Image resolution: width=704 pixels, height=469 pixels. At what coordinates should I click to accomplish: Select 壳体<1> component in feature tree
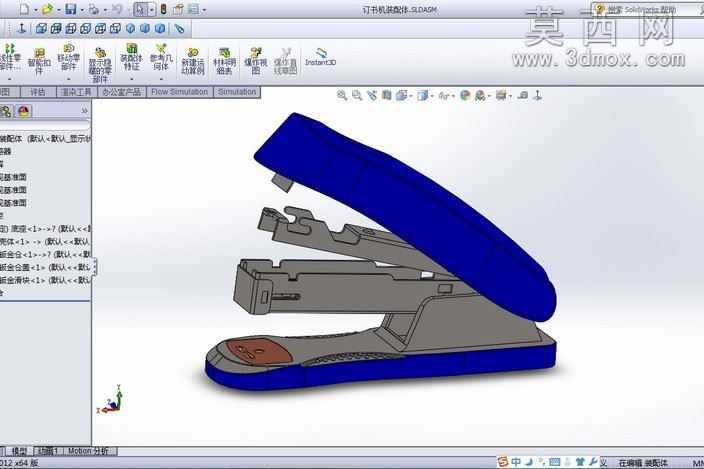(x=45, y=241)
